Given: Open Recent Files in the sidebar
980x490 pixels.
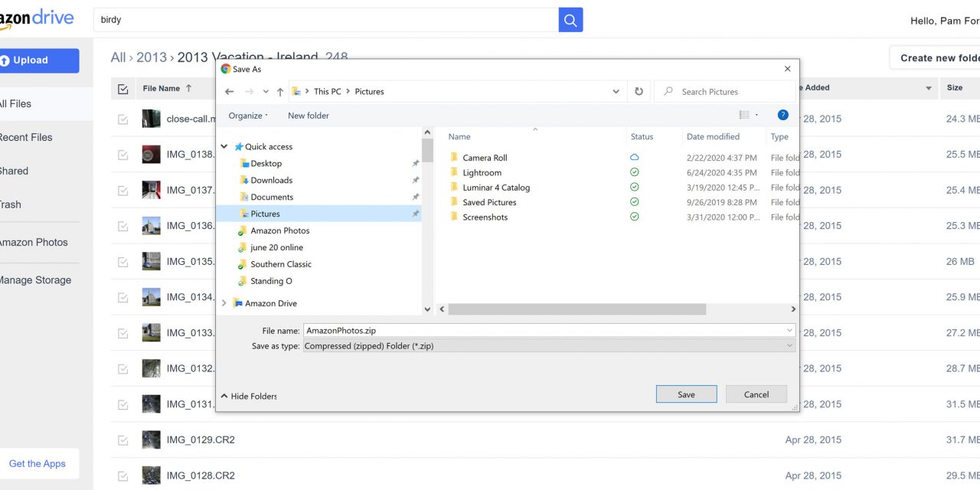Looking at the screenshot, I should click(26, 138).
